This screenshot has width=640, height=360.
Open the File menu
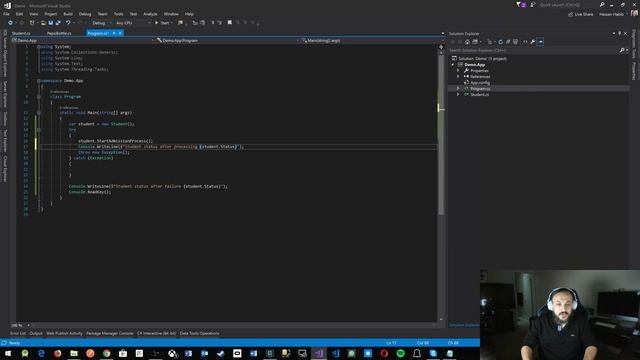point(7,14)
